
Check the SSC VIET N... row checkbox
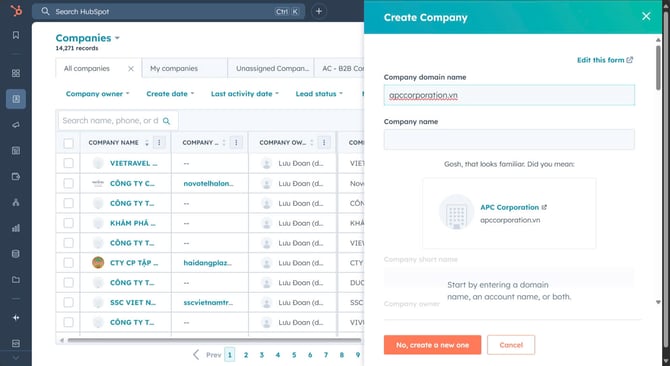click(x=68, y=302)
